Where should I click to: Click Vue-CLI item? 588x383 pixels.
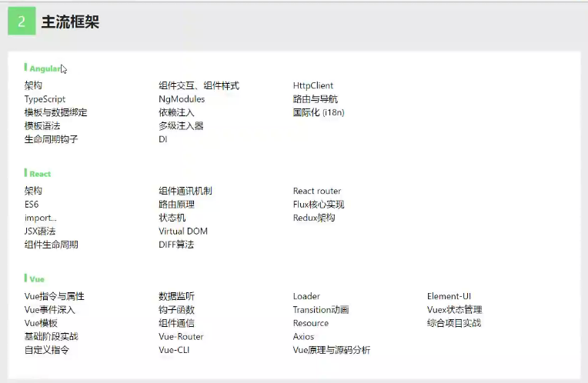(174, 350)
